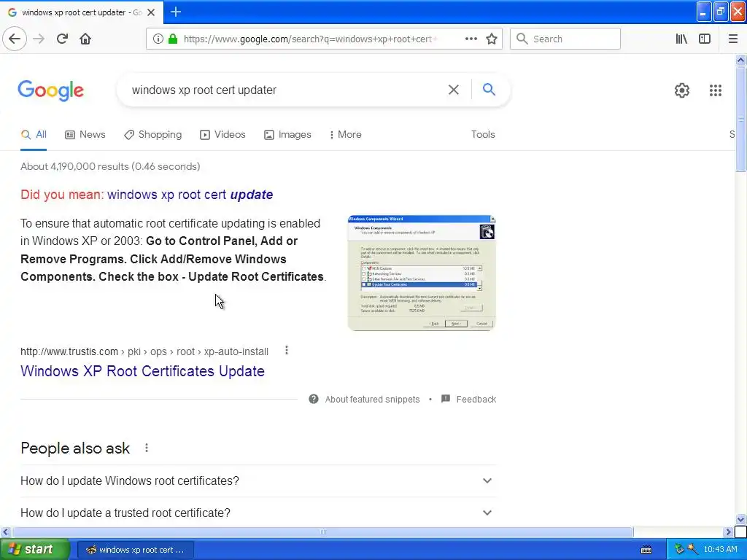Expand How do I update a trusted root certificate

[x=258, y=513]
